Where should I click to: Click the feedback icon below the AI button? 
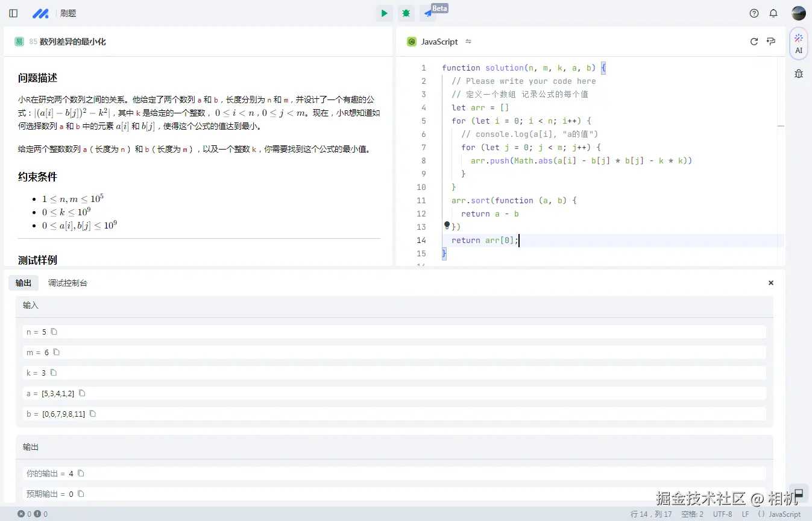[798, 73]
